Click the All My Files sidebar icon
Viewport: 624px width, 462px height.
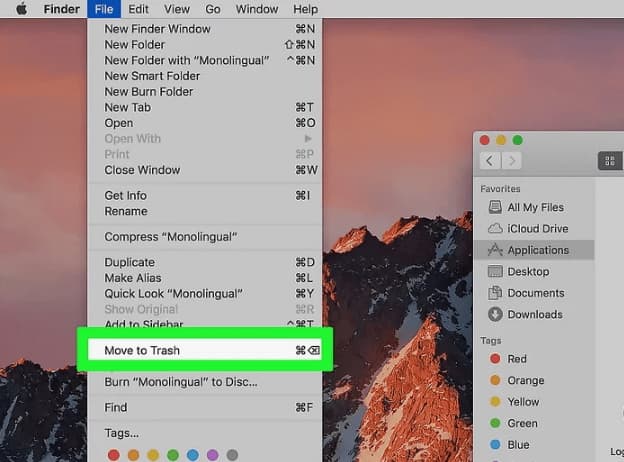[495, 207]
